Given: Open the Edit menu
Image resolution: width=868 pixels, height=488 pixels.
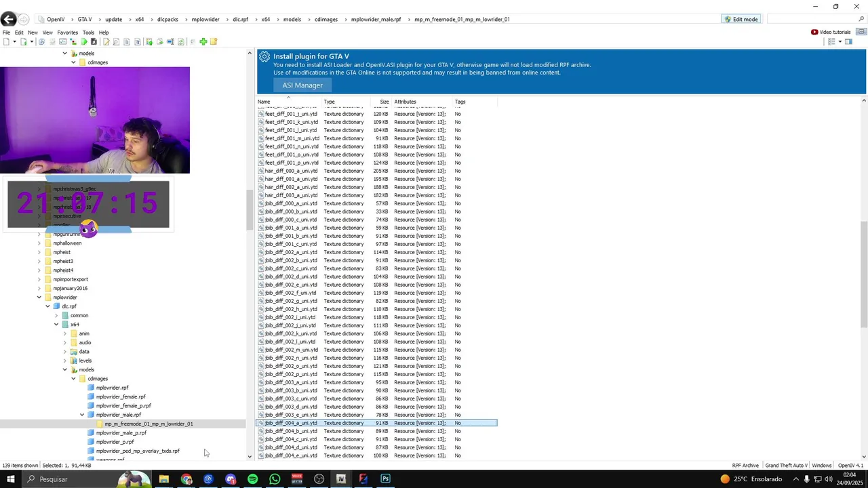Looking at the screenshot, I should coord(19,33).
